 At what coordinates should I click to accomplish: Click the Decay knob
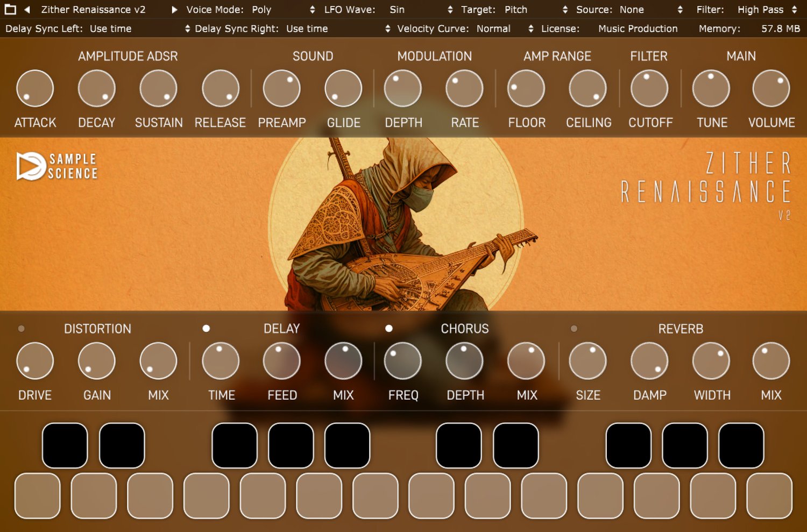coord(97,89)
